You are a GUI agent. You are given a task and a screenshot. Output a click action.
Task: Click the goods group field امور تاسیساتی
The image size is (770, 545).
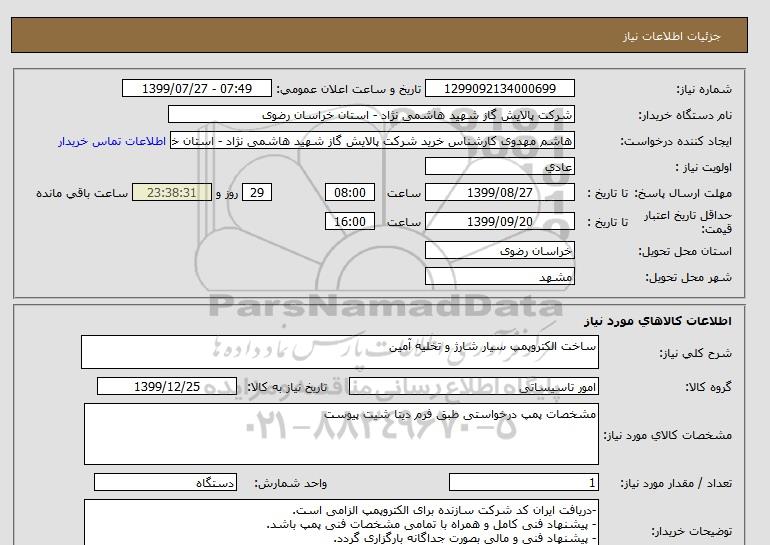(473, 386)
